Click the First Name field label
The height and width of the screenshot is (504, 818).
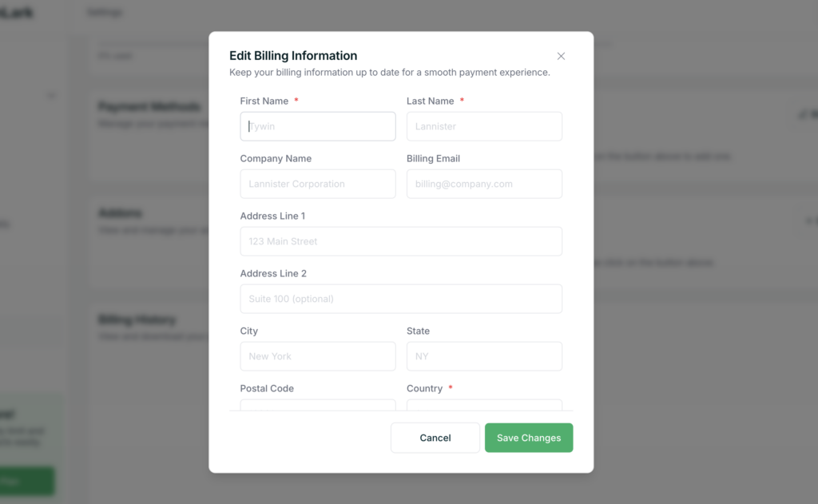coord(264,101)
